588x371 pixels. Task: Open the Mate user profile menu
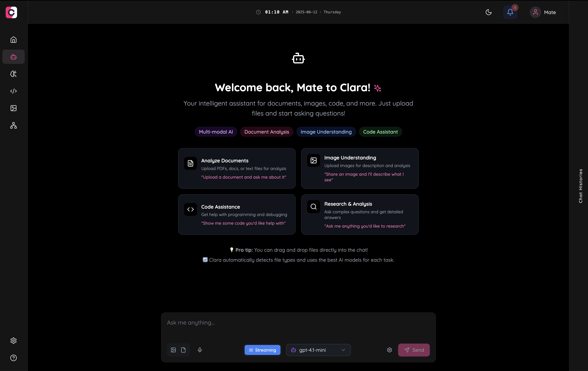(x=543, y=12)
